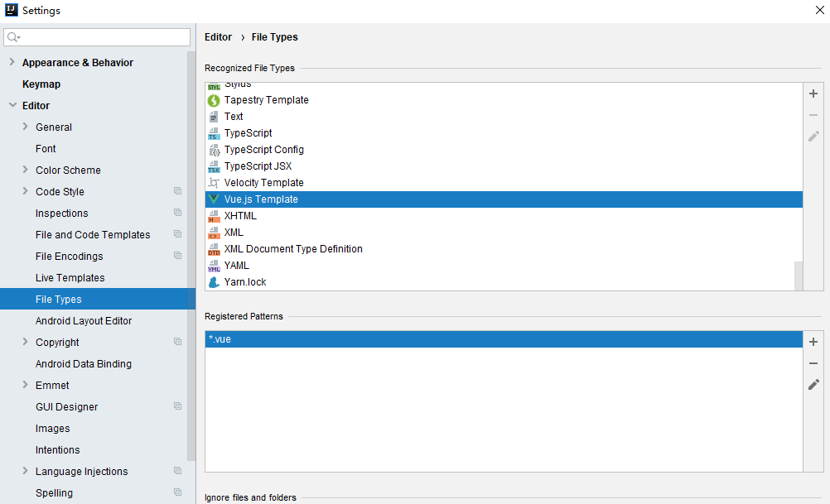This screenshot has height=504, width=830.
Task: Click the Tapestry Template file icon
Action: (x=214, y=100)
